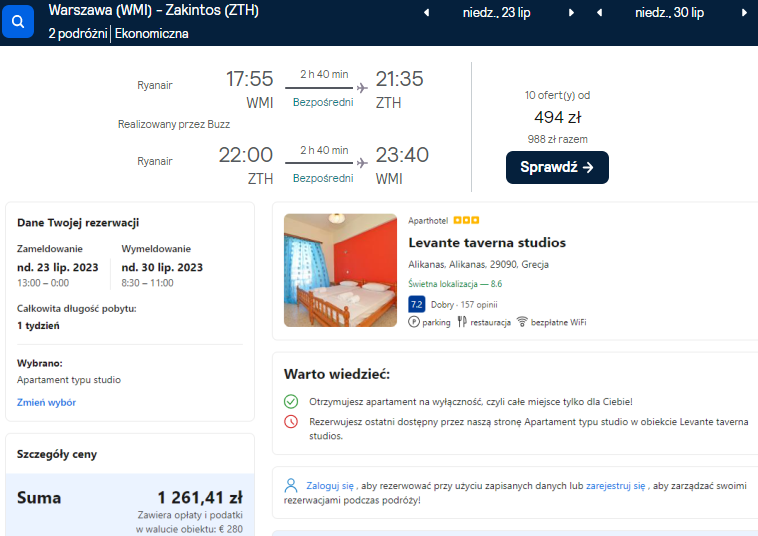Open the Levante taverna studios room photo

pos(340,270)
